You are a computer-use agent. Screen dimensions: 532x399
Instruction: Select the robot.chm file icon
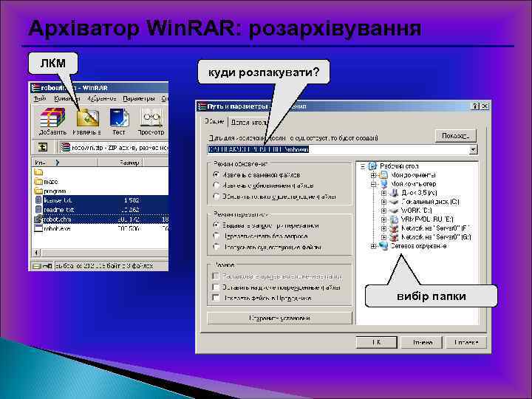coord(38,219)
